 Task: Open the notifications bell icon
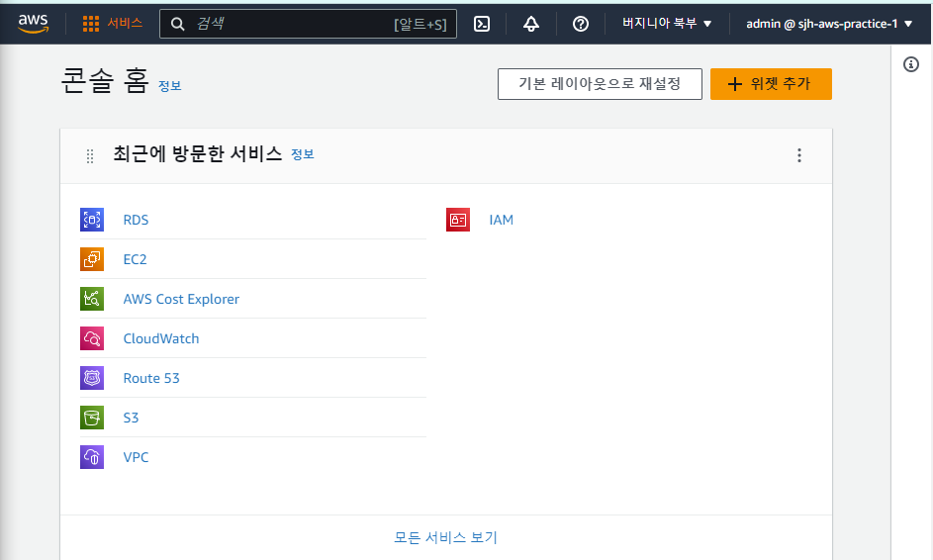530,24
